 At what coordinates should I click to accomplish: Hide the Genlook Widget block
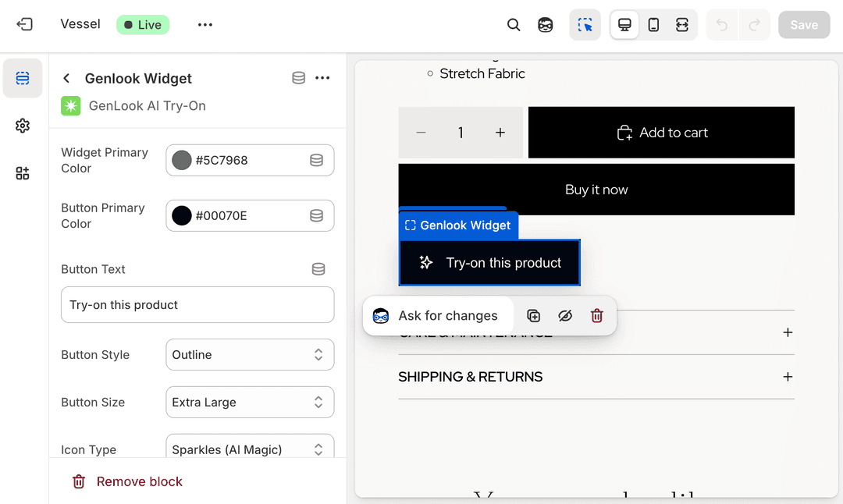coord(565,315)
